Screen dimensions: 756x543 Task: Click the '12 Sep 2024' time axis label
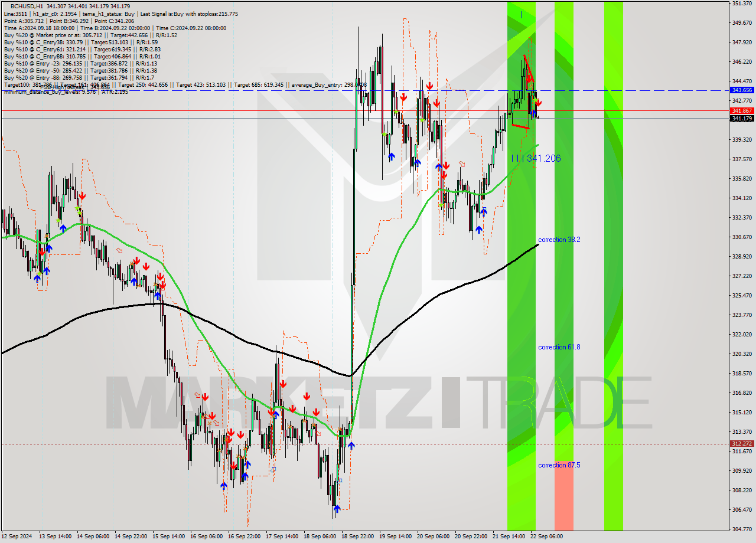[17, 537]
